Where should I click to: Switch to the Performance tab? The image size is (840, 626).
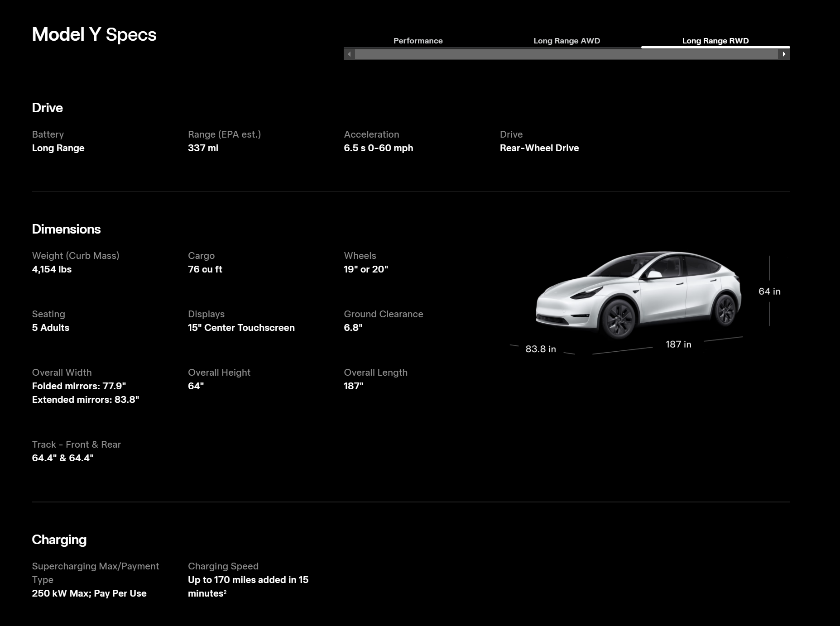tap(418, 41)
